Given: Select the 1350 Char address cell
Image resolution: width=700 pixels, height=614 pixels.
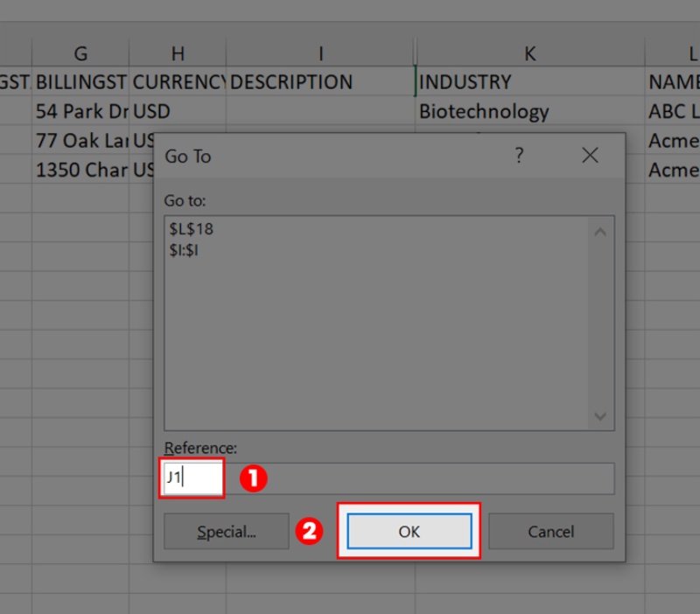Looking at the screenshot, I should (x=80, y=171).
